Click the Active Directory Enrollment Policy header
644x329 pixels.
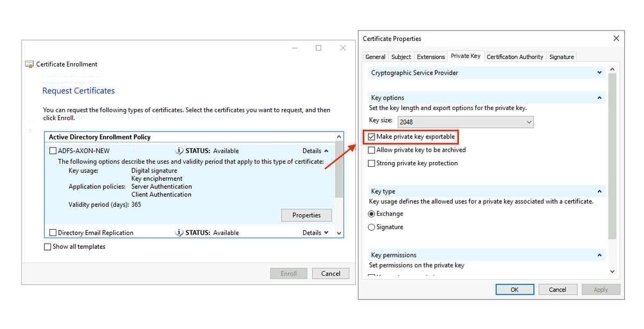point(100,137)
